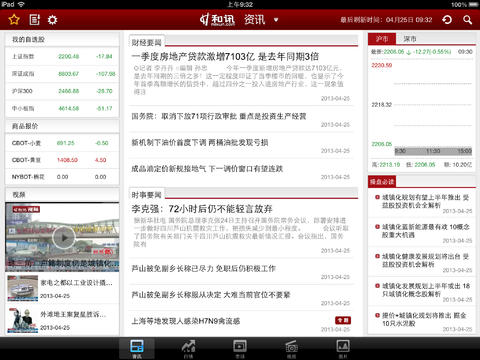
Task: Open the picture gallery bottom tab icon
Action: tap(343, 348)
